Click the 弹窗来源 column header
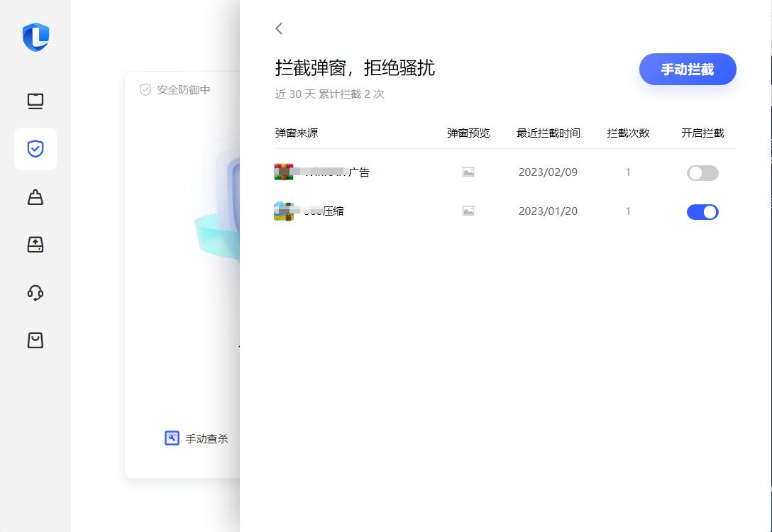772x532 pixels. pyautogui.click(x=295, y=132)
